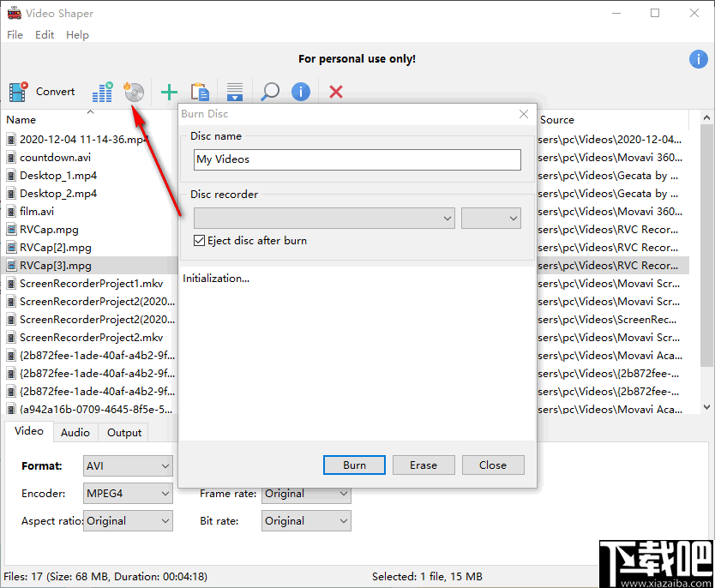Open the audio bars toolbar icon
This screenshot has width=715, height=588.
pos(102,92)
